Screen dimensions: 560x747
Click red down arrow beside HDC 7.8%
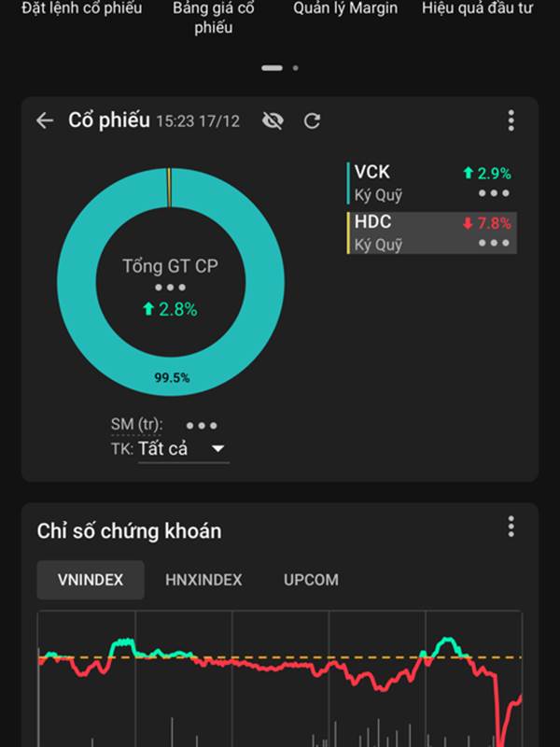tap(468, 223)
